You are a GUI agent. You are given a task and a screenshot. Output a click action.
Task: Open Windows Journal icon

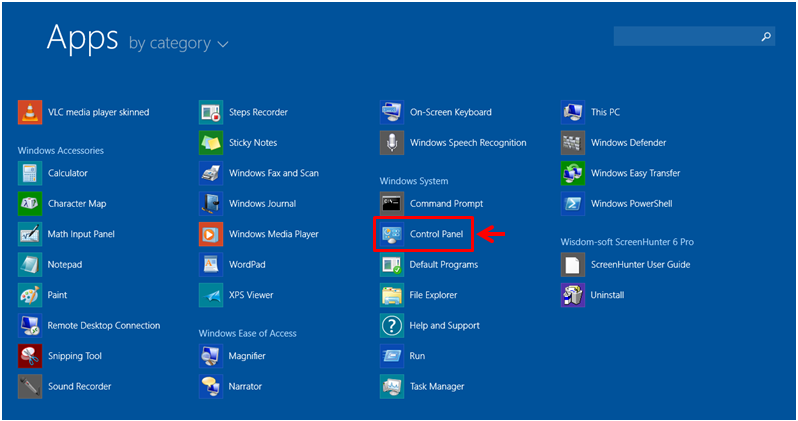(211, 204)
